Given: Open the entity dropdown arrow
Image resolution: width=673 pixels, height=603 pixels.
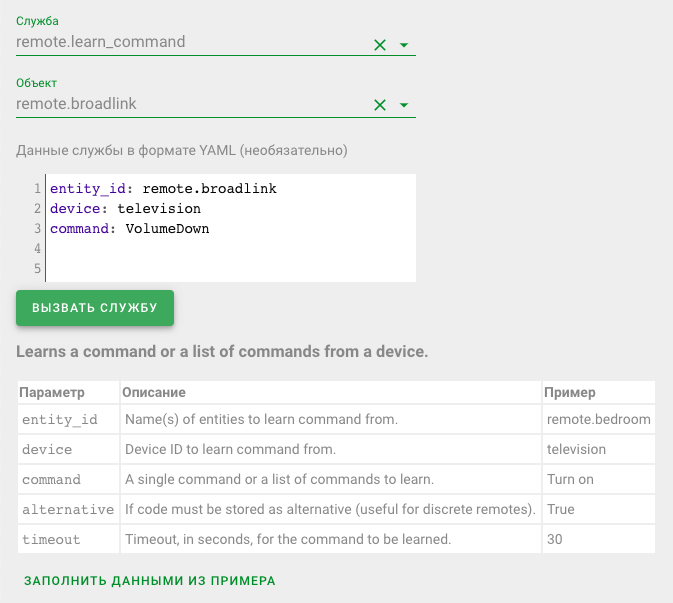Looking at the screenshot, I should tap(404, 105).
